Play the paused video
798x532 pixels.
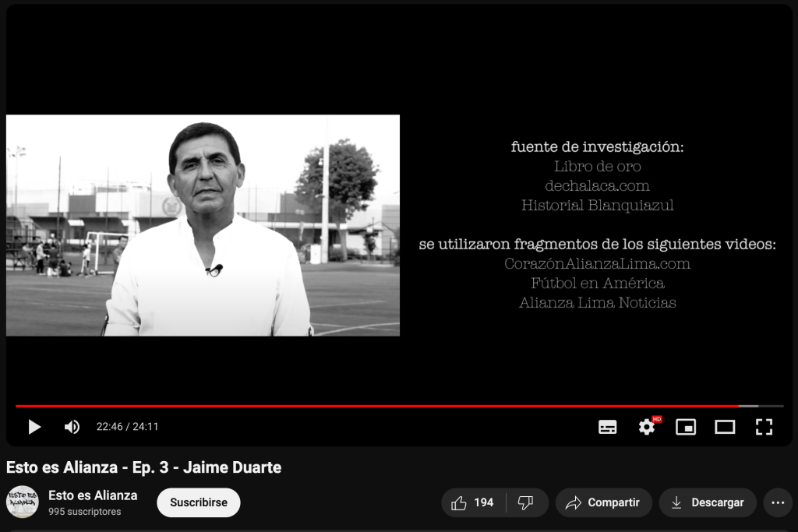[34, 427]
